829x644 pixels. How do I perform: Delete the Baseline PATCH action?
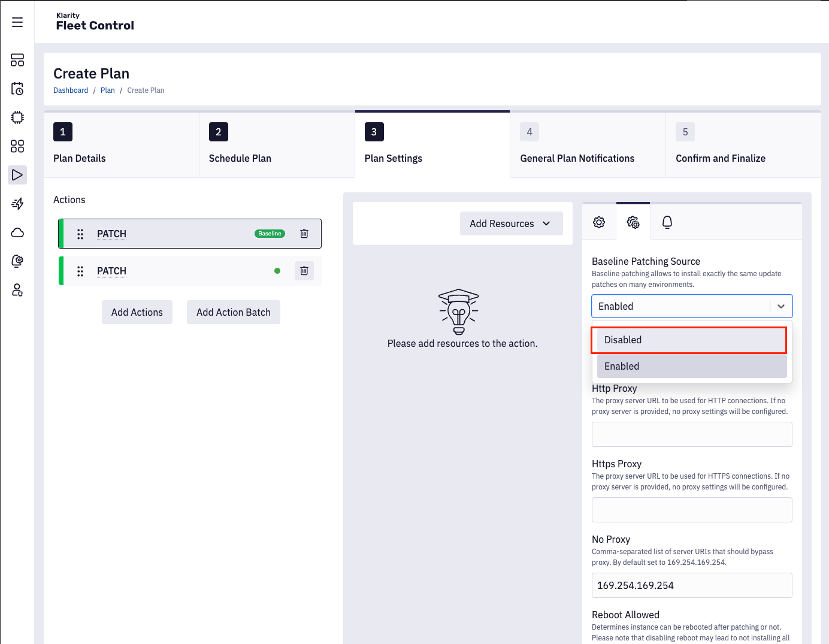coord(304,234)
